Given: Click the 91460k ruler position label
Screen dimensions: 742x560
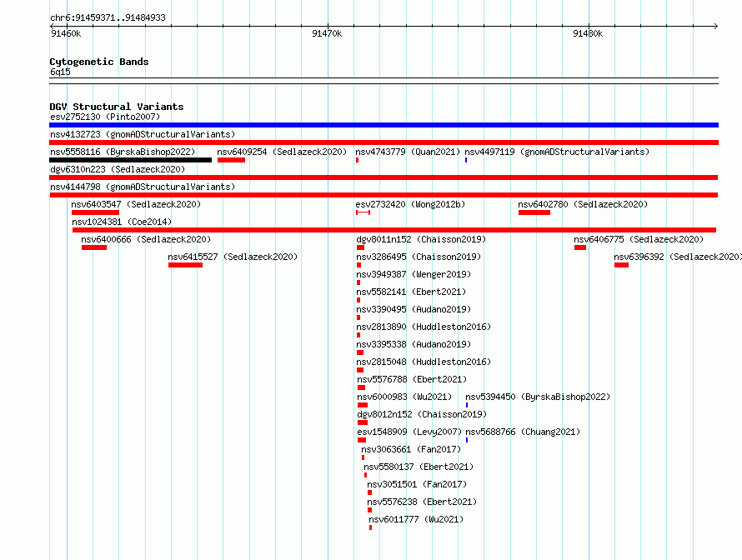Looking at the screenshot, I should [x=66, y=33].
